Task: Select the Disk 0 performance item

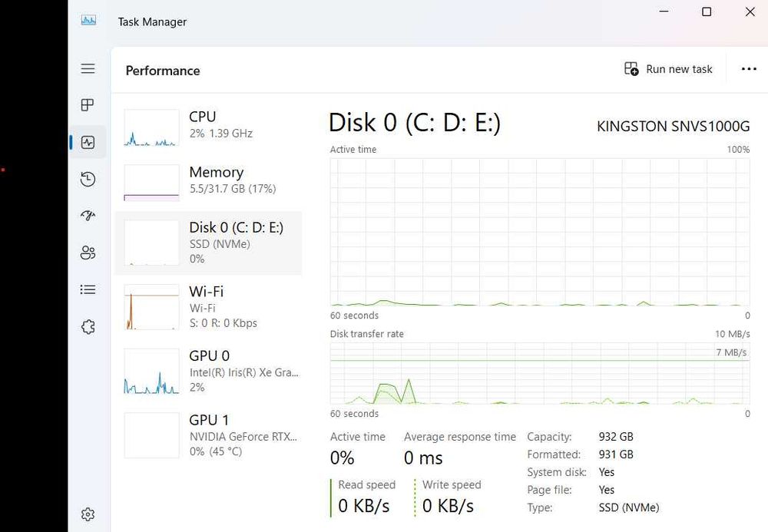Action: click(x=207, y=243)
